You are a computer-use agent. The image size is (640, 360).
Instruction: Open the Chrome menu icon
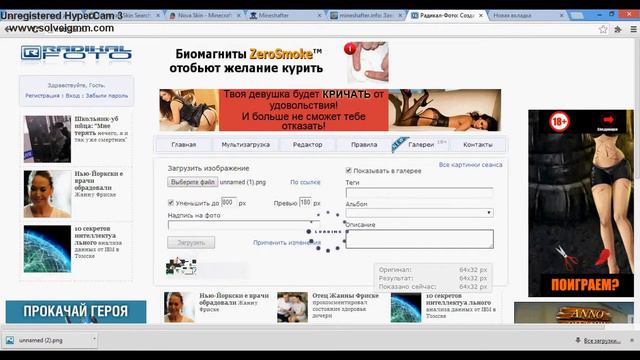click(x=633, y=29)
